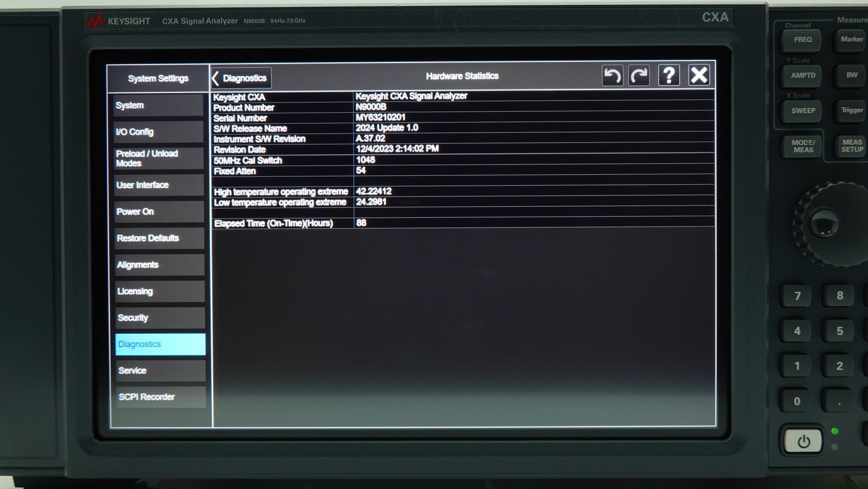The height and width of the screenshot is (489, 868).
Task: Select the I/O Config tab
Action: coord(158,132)
